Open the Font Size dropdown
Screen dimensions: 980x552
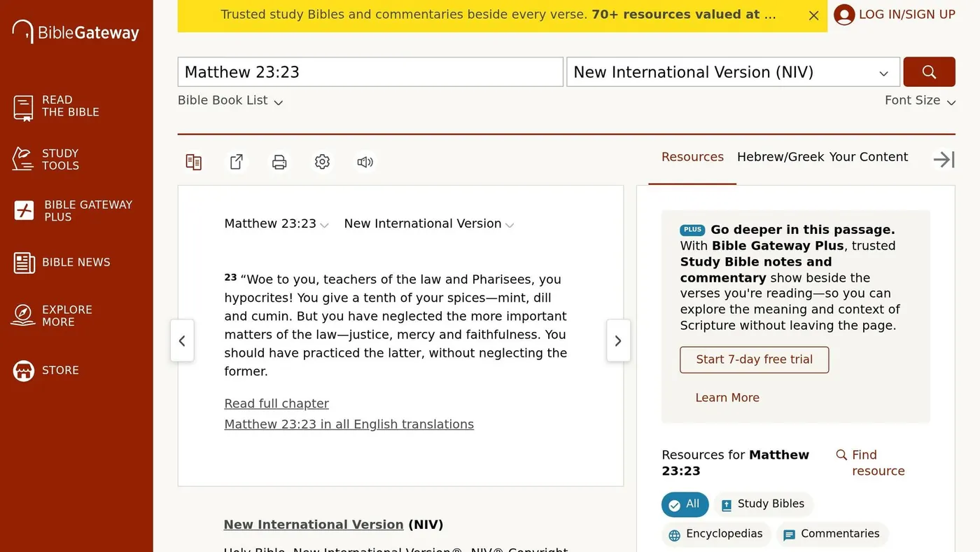(x=920, y=101)
